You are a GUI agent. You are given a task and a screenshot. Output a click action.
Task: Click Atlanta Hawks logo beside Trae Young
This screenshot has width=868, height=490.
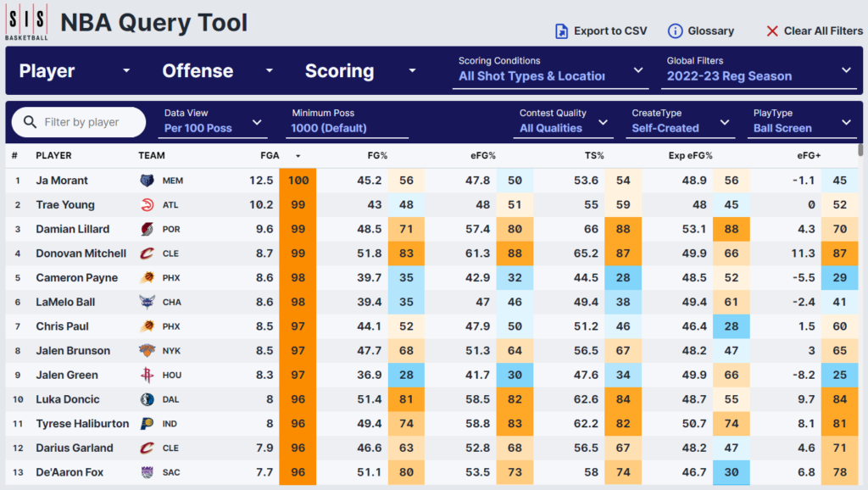point(147,205)
